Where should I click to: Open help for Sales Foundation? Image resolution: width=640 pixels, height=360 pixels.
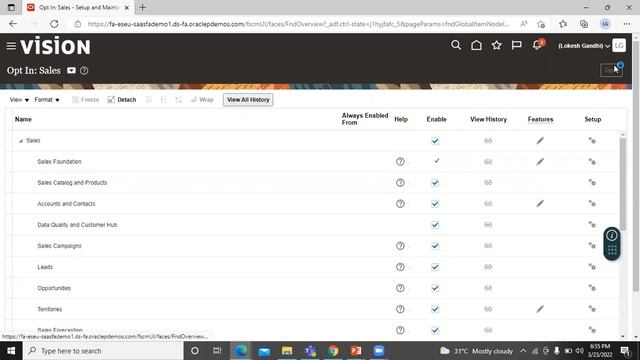[400, 162]
